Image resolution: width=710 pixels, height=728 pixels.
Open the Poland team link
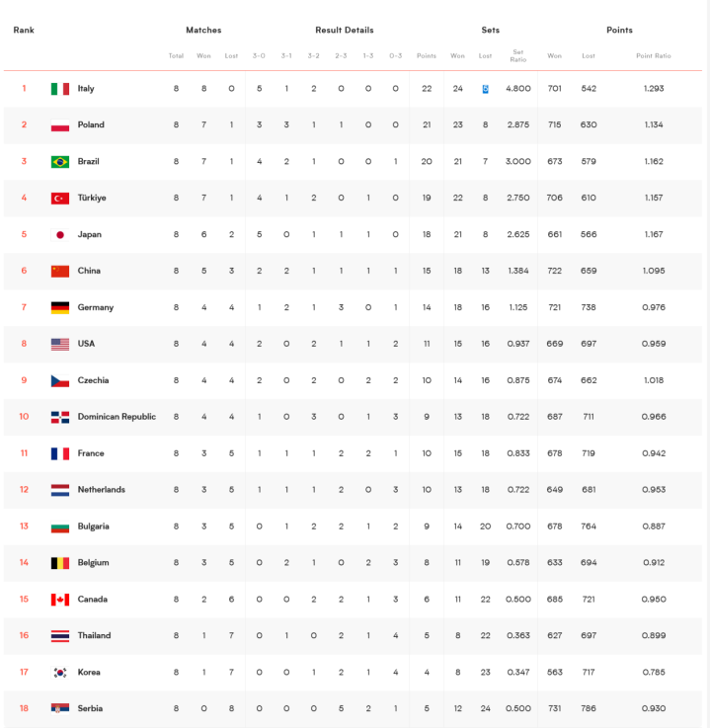(x=91, y=125)
